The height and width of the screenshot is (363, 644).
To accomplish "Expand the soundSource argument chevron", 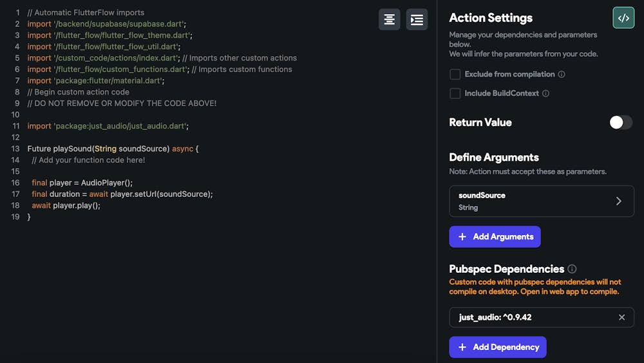I will pyautogui.click(x=618, y=201).
